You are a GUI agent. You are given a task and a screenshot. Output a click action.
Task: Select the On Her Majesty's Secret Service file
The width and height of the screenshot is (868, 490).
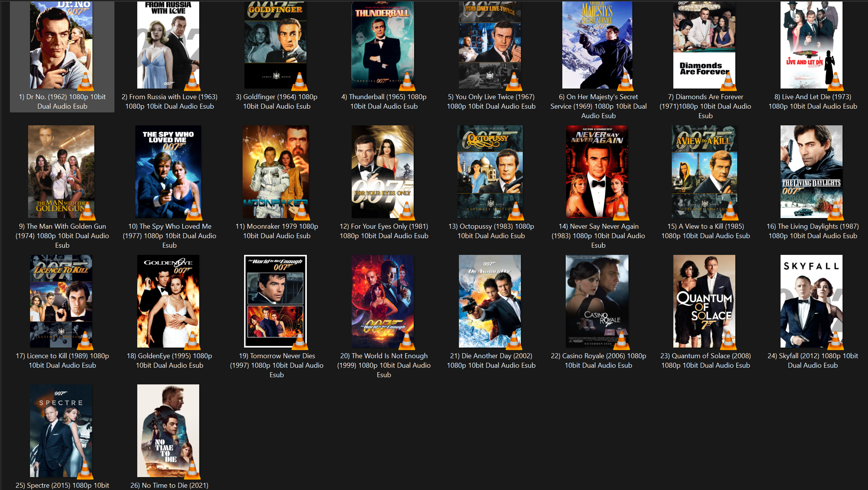598,106
